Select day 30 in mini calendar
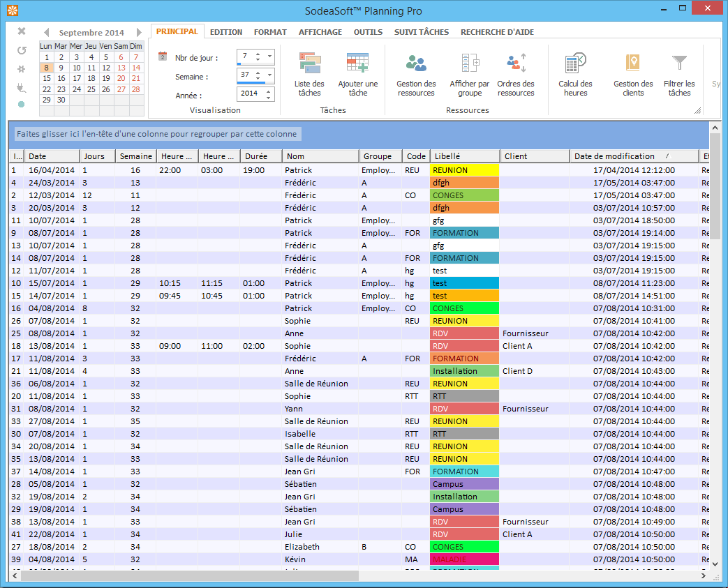This screenshot has height=588, width=728. [x=61, y=100]
